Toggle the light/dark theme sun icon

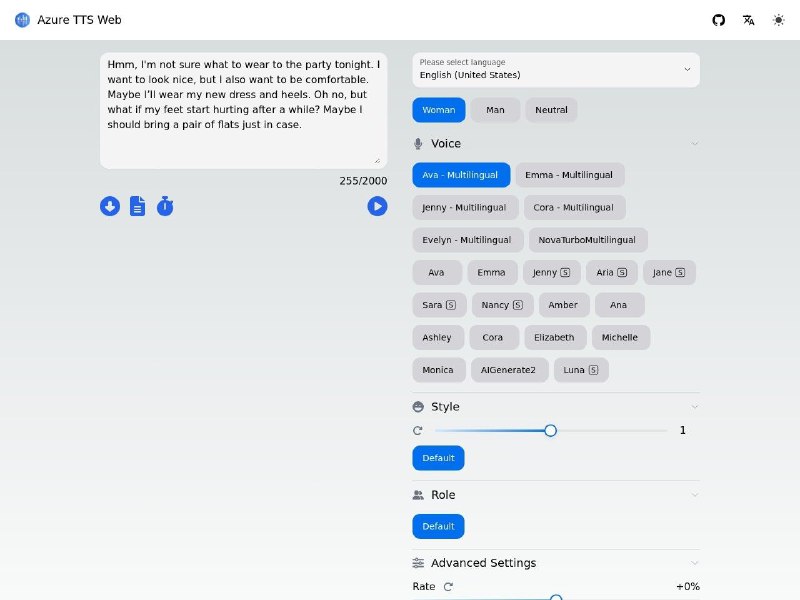tap(778, 20)
